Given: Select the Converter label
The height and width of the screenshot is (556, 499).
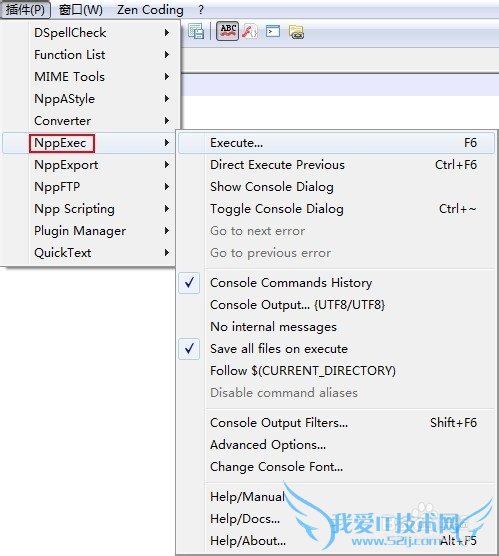Looking at the screenshot, I should [x=62, y=121].
